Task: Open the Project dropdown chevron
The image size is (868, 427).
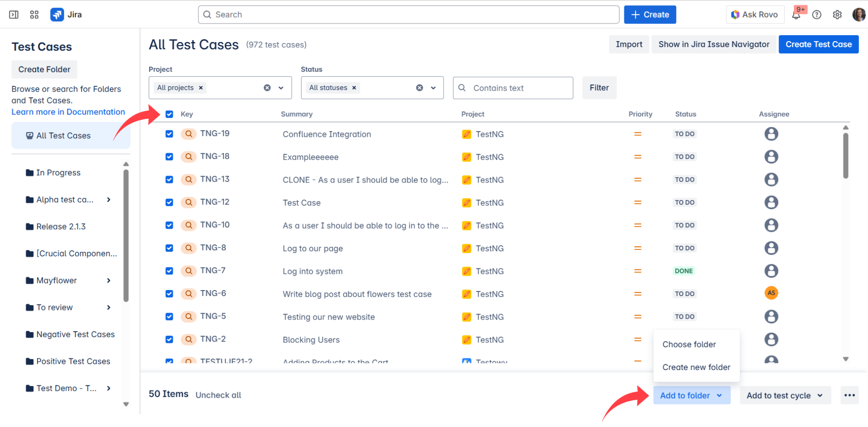Action: click(x=281, y=88)
